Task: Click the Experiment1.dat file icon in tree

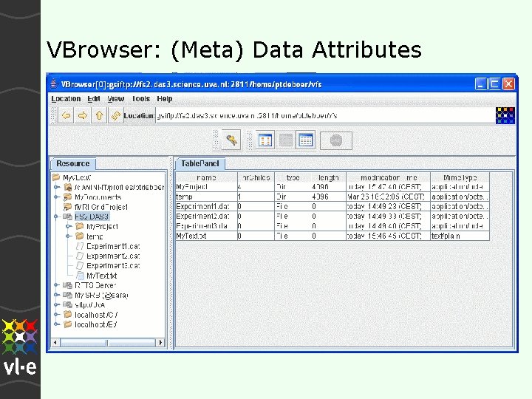Action: tap(80, 246)
